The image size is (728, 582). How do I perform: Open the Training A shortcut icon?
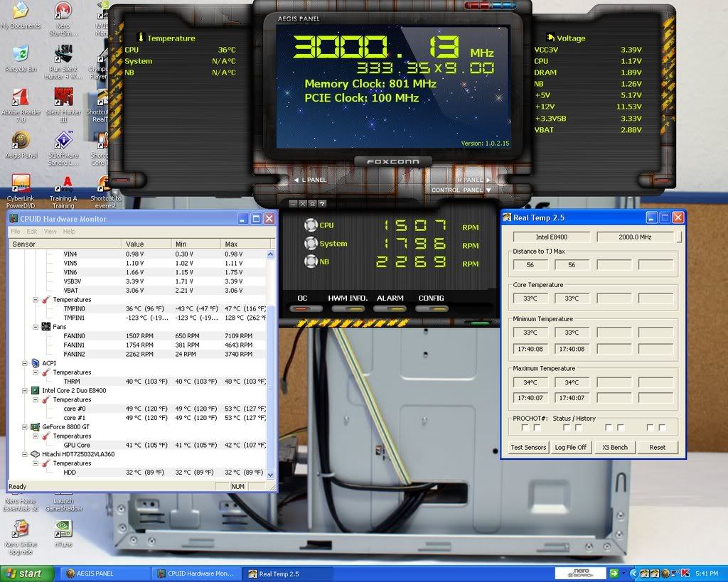[63, 192]
